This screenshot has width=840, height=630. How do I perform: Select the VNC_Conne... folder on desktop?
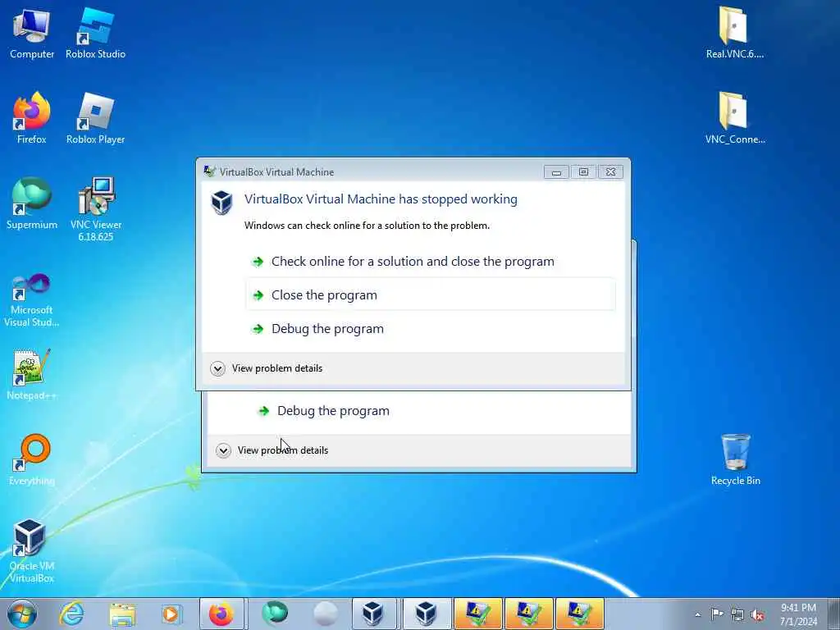pos(734,118)
